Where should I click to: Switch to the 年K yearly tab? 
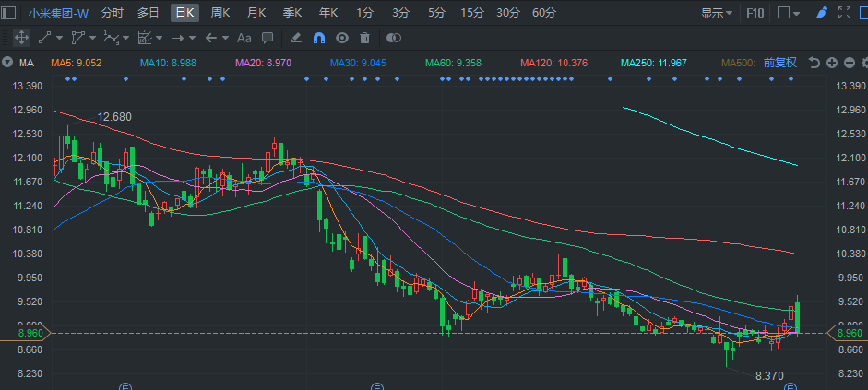pos(328,13)
